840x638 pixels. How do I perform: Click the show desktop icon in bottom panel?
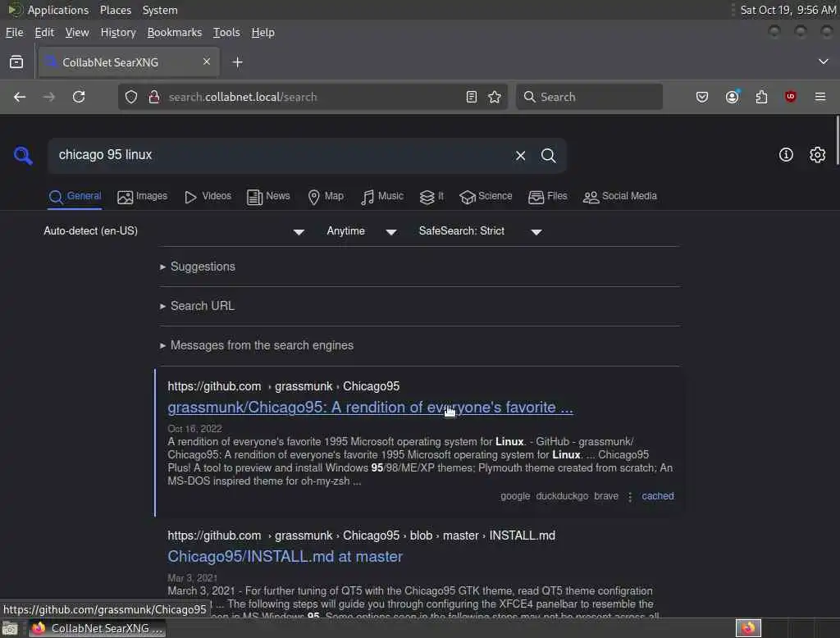pyautogui.click(x=10, y=628)
